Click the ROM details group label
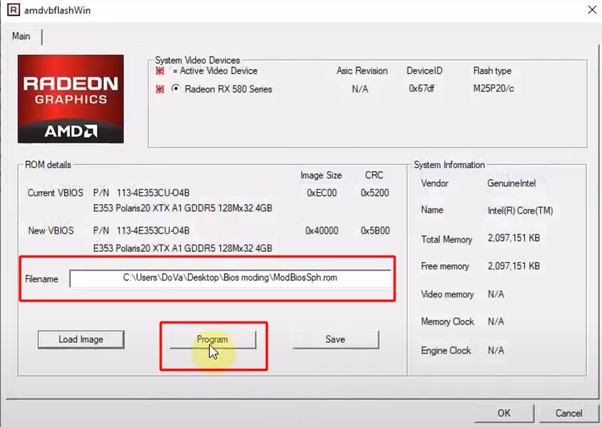 point(48,165)
